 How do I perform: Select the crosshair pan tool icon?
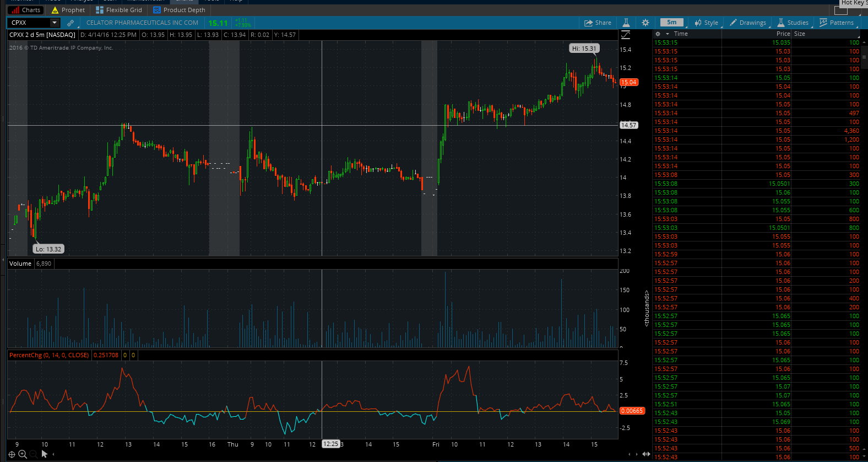coord(12,454)
